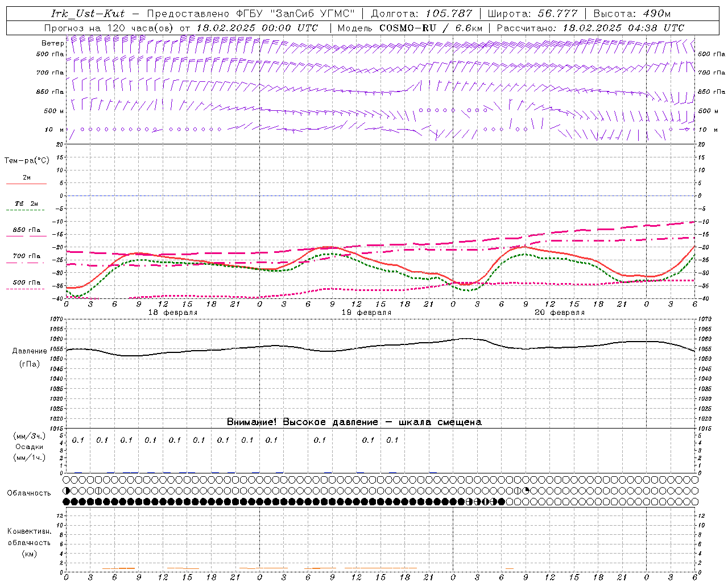Select the "Долгота: 105.787" header field
This screenshot has width=728, height=582.
(x=421, y=14)
